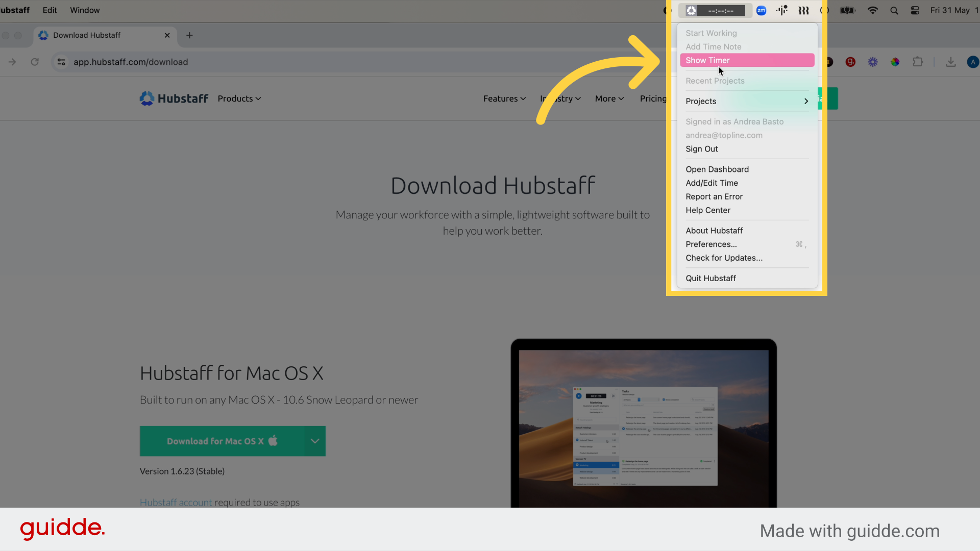
Task: Click the Hubstaff timer icon in the menu bar
Action: (692, 10)
